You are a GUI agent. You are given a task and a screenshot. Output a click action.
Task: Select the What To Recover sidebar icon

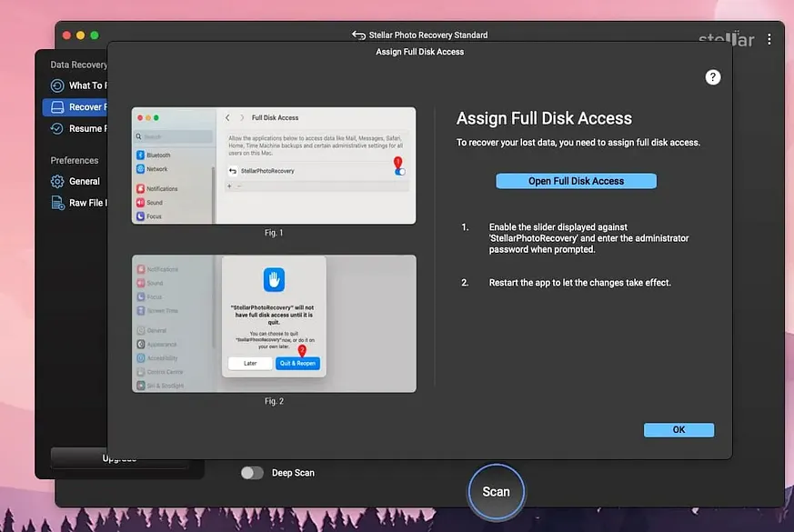(x=57, y=85)
